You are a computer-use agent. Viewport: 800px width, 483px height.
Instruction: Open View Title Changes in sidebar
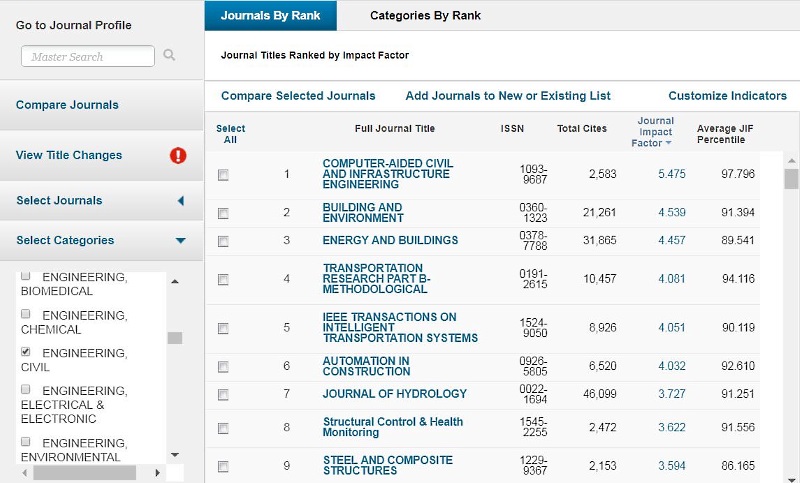click(x=69, y=155)
